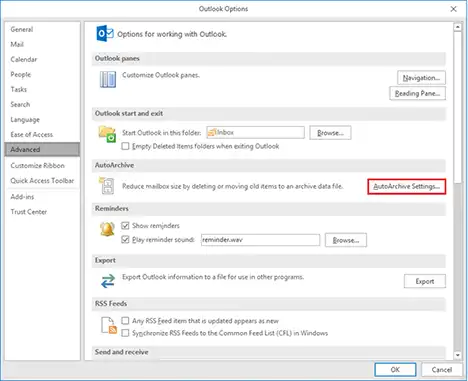Open the General options category

pyautogui.click(x=42, y=29)
